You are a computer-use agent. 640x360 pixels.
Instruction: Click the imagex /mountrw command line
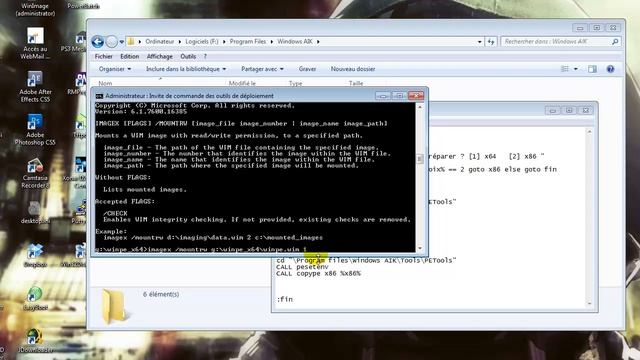[200, 249]
